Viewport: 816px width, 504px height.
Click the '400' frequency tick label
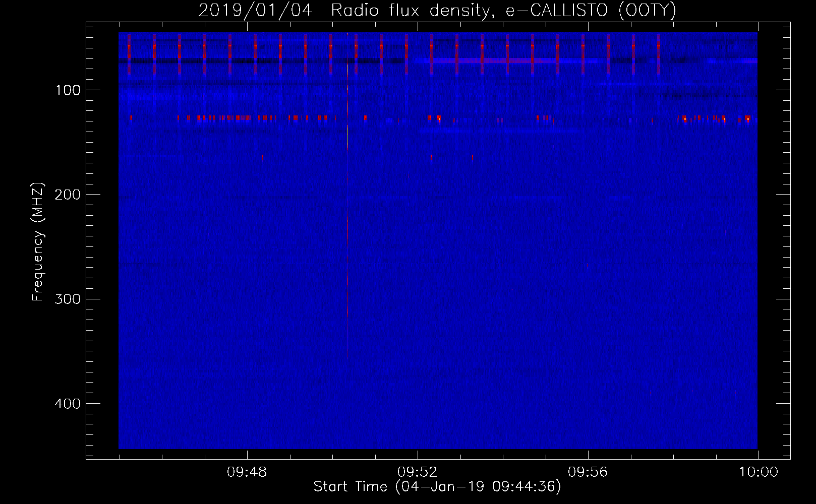pyautogui.click(x=68, y=404)
